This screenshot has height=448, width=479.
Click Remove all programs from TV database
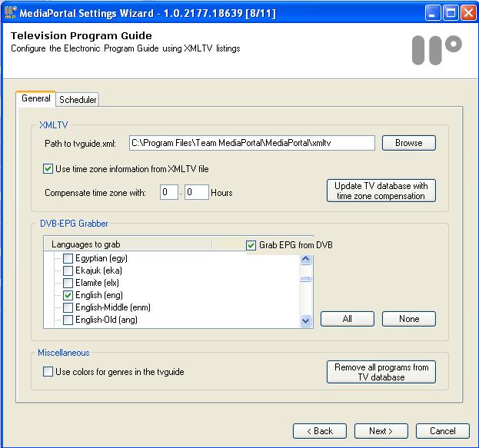tap(381, 372)
